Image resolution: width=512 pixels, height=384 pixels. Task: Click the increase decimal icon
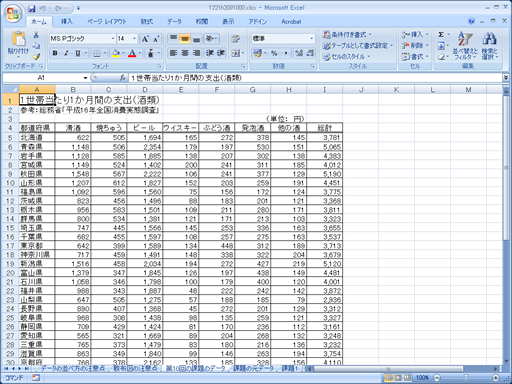click(x=299, y=53)
